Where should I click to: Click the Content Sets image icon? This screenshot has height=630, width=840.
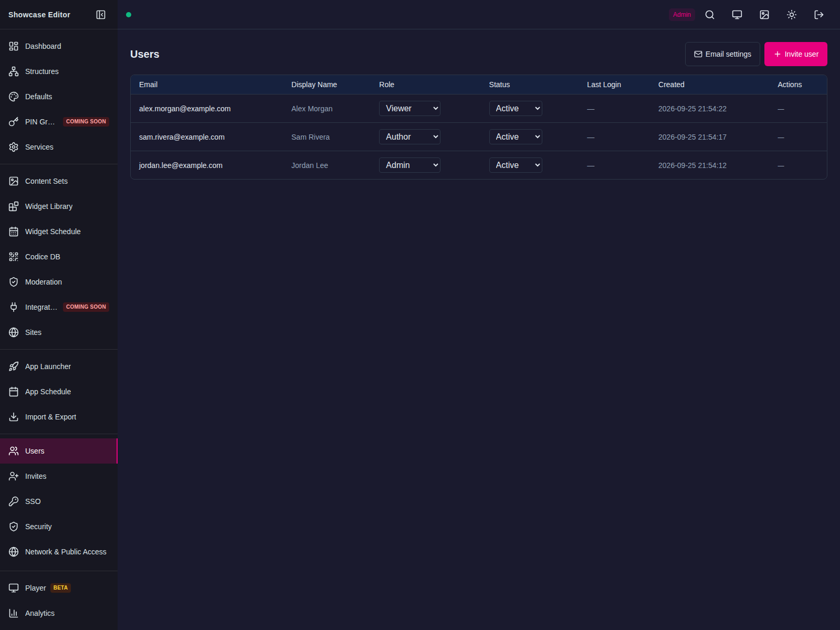(x=14, y=181)
